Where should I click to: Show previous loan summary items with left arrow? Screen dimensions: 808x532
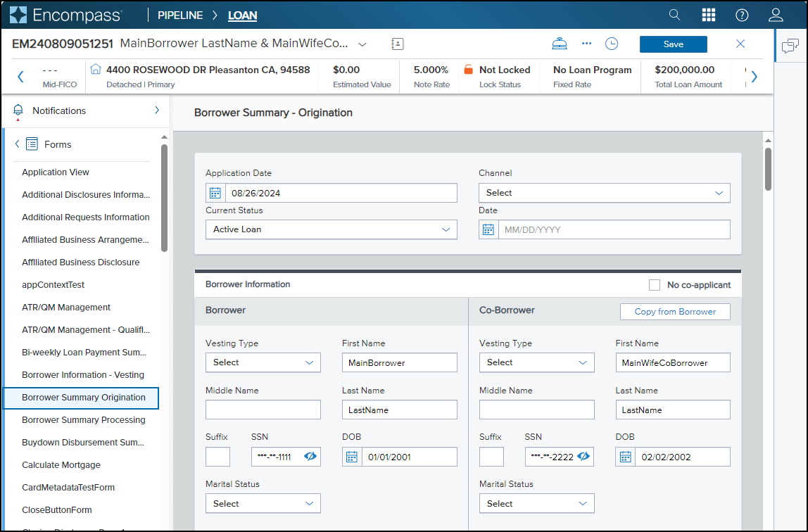20,77
